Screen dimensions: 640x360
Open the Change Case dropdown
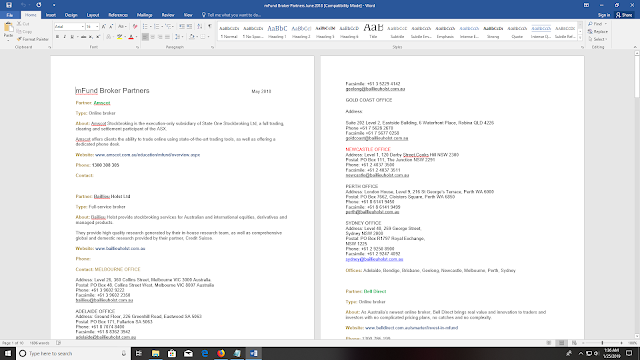coord(122,27)
